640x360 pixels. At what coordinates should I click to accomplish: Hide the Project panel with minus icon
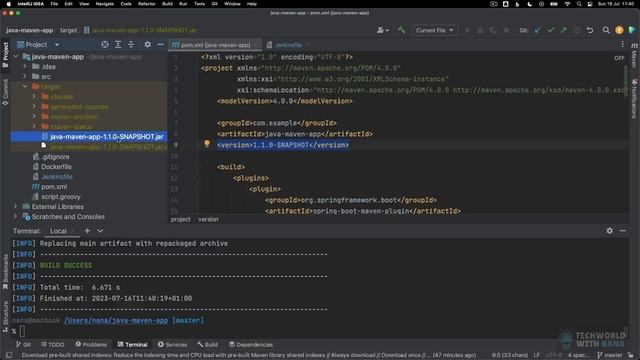click(x=160, y=44)
